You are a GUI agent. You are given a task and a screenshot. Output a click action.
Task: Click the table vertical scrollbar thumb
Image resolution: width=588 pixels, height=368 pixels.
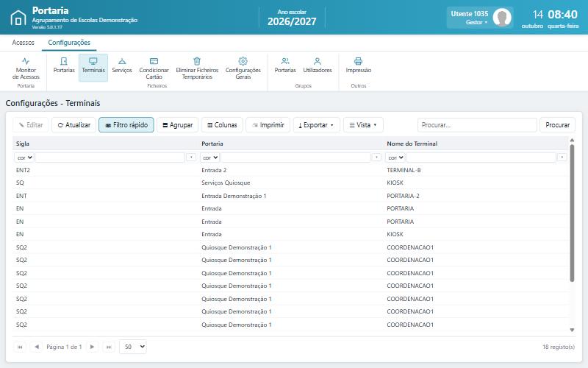point(572,213)
